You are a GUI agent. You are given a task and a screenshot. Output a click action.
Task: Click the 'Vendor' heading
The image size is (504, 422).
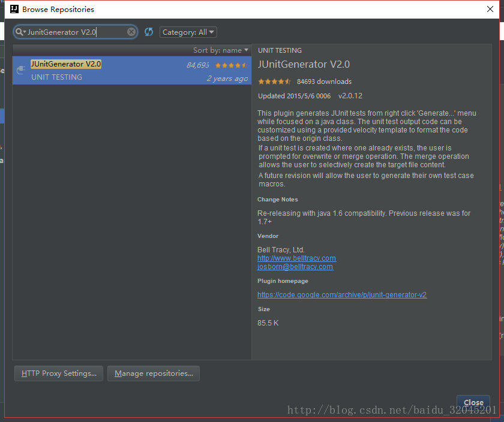(268, 236)
